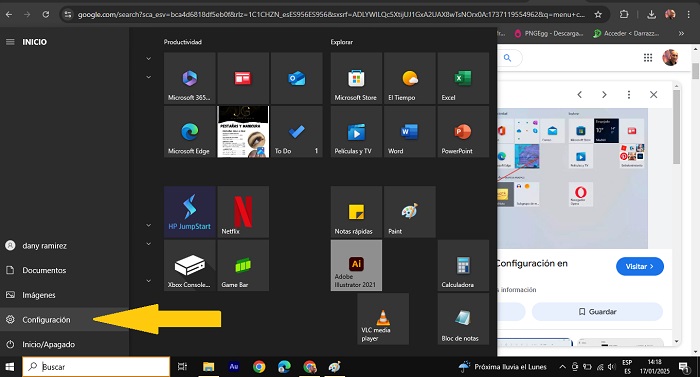Open the To Do tile
This screenshot has width=700, height=377.
(x=296, y=132)
